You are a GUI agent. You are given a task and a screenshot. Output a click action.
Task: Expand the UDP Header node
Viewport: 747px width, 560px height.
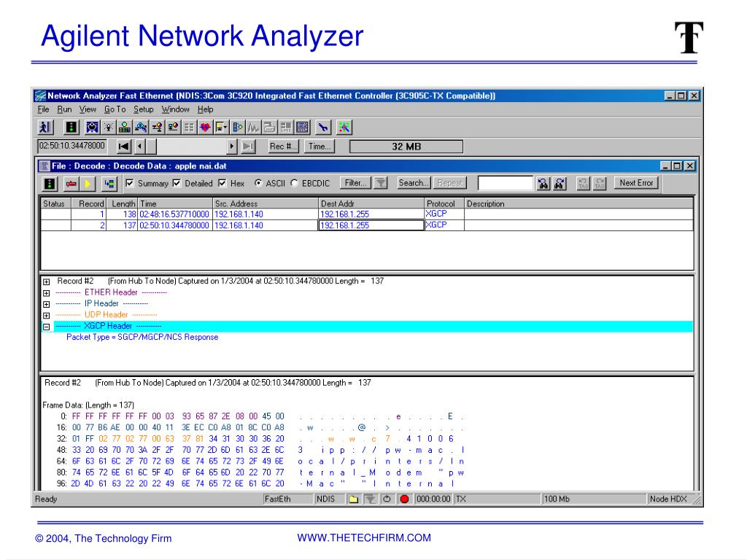tap(46, 315)
